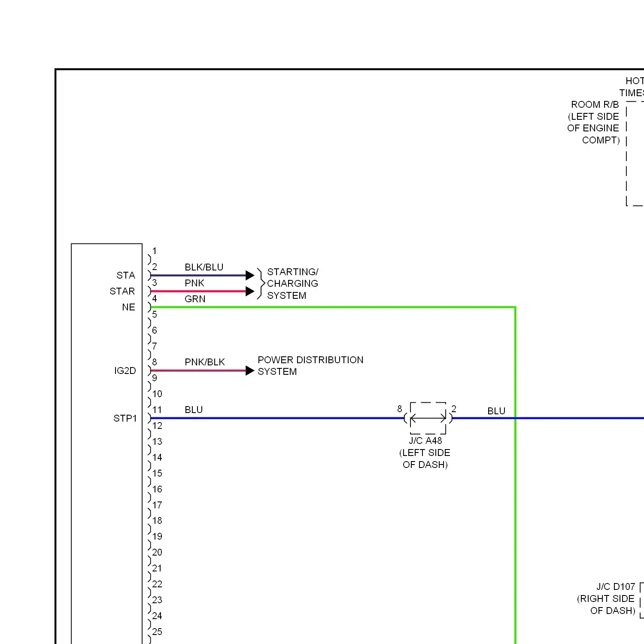Click pin number 22

point(157,584)
